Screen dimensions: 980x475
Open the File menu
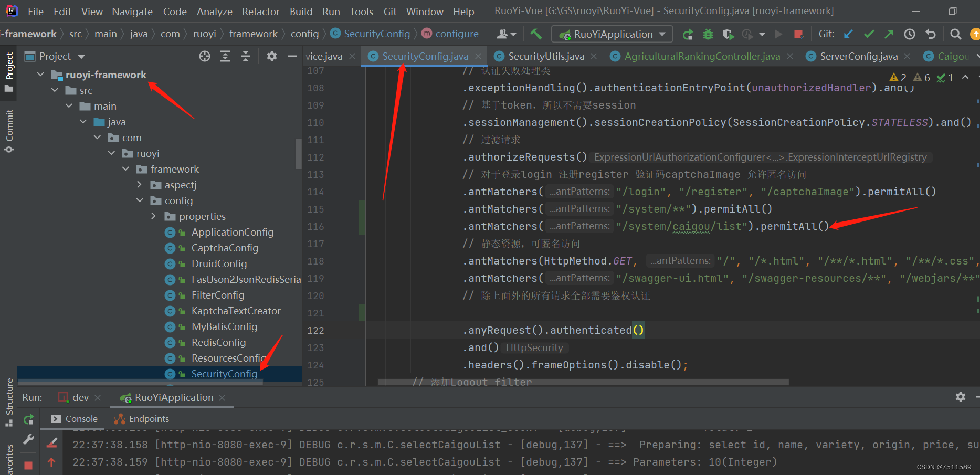[35, 12]
